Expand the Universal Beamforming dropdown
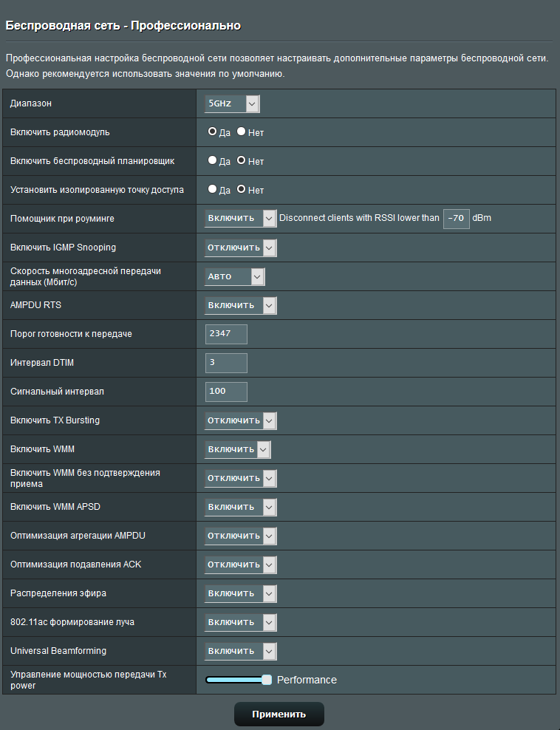The width and height of the screenshot is (560, 730). (240, 651)
